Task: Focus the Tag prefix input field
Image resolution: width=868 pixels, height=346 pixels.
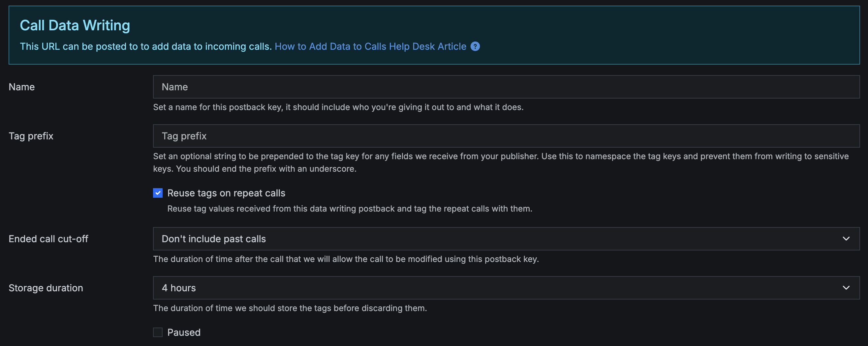Action: pos(506,136)
